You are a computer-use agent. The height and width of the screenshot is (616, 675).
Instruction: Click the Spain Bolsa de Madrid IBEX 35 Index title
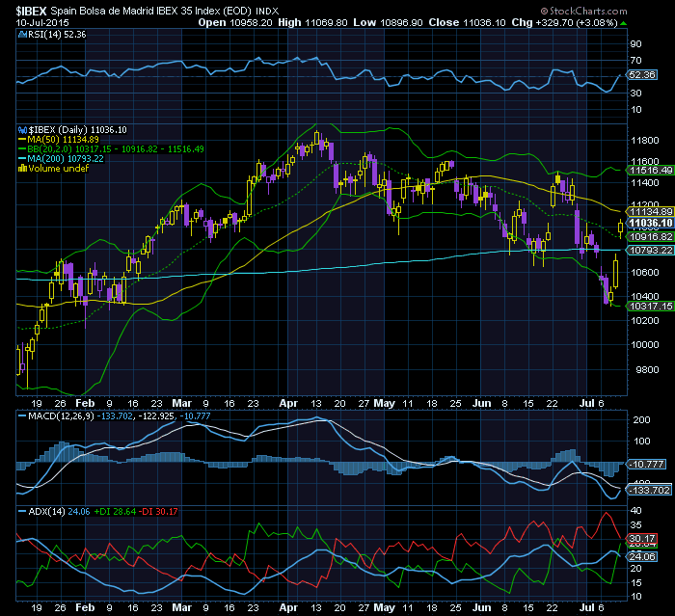click(151, 12)
